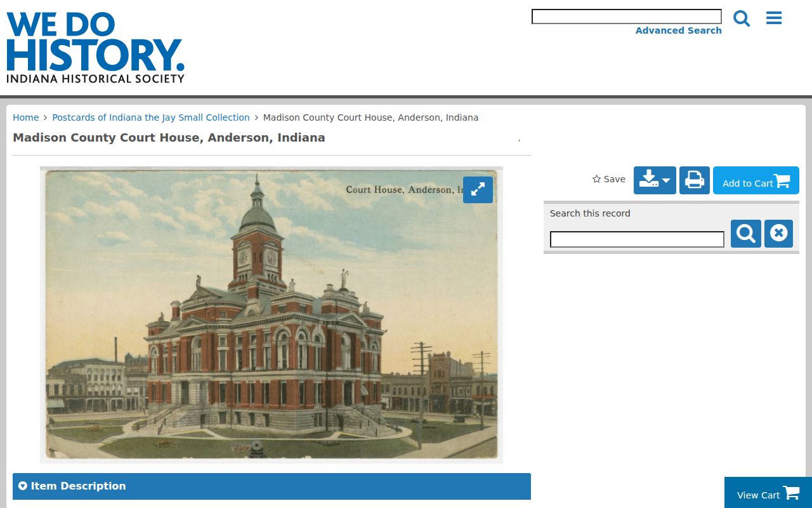The width and height of the screenshot is (812, 508).
Task: Focus the Search this record field
Action: click(x=637, y=239)
